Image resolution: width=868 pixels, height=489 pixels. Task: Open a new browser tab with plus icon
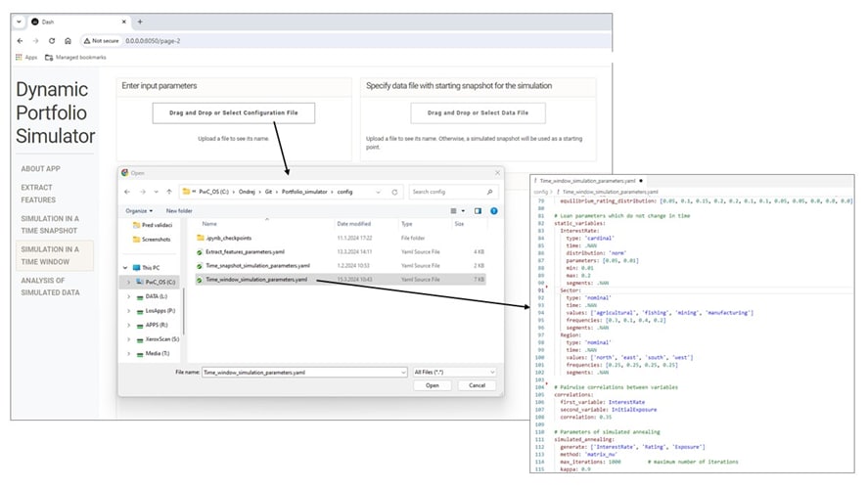coord(140,22)
